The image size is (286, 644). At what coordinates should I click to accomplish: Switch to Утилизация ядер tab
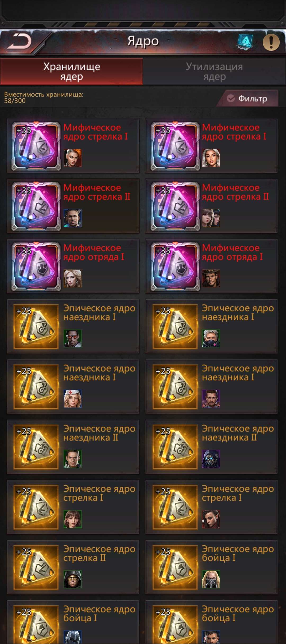(x=214, y=72)
